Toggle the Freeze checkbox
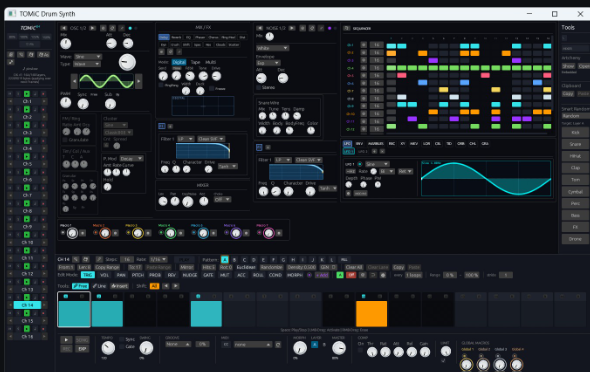 coord(211,89)
